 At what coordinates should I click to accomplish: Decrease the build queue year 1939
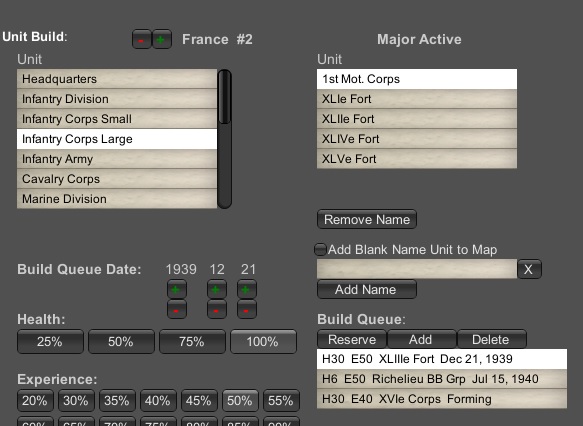(x=177, y=309)
